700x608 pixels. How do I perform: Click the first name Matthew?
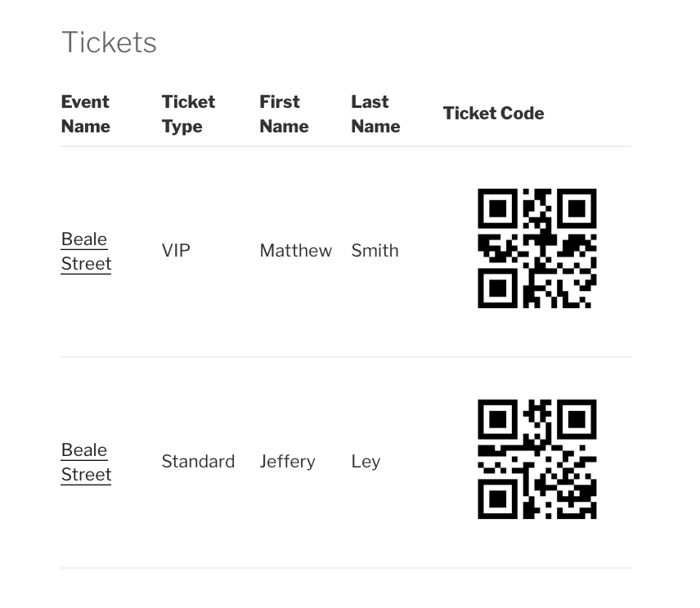296,251
